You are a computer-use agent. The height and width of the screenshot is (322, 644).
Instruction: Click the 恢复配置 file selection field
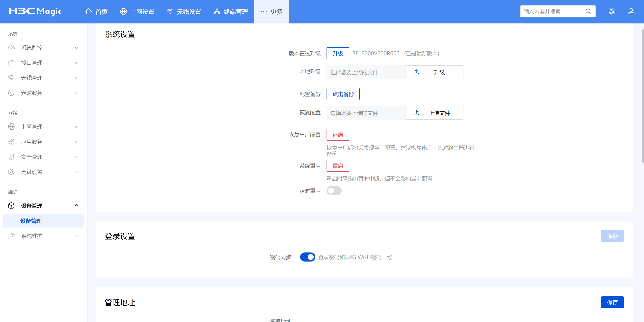coord(366,113)
